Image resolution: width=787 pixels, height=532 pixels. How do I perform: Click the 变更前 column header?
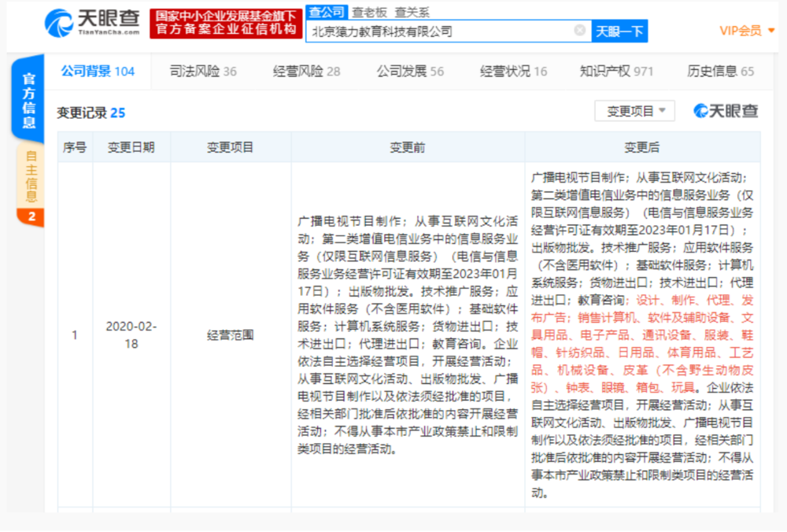coord(408,147)
